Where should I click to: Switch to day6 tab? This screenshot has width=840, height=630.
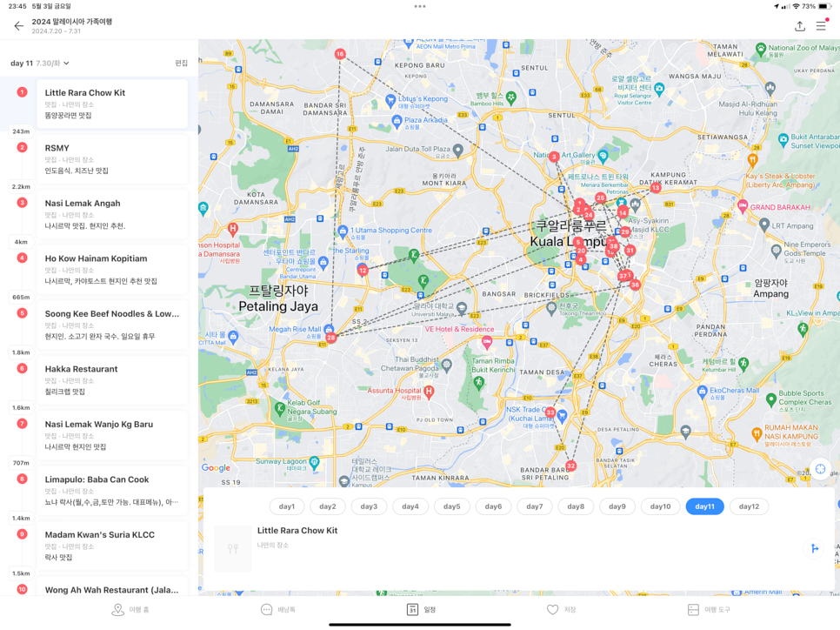pos(493,506)
